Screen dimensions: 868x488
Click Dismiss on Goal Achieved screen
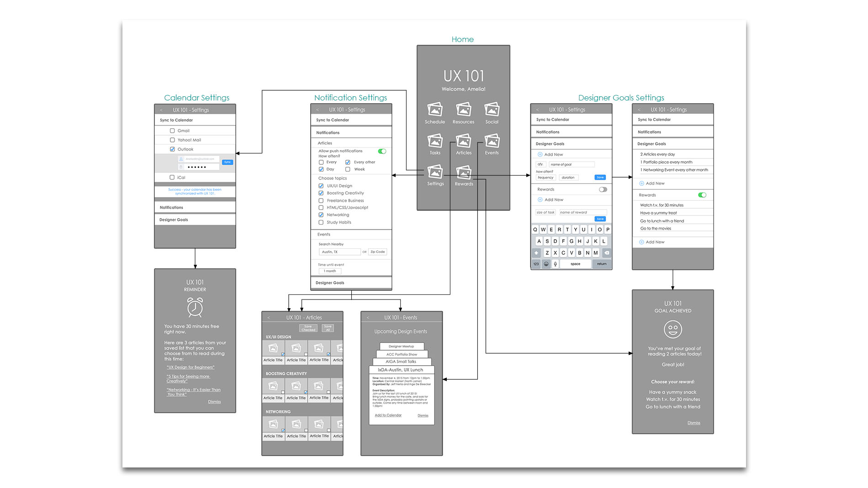pyautogui.click(x=693, y=423)
